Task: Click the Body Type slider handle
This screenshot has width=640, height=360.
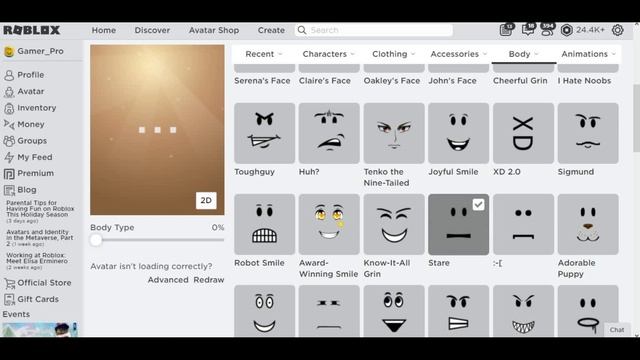Action: 96,240
